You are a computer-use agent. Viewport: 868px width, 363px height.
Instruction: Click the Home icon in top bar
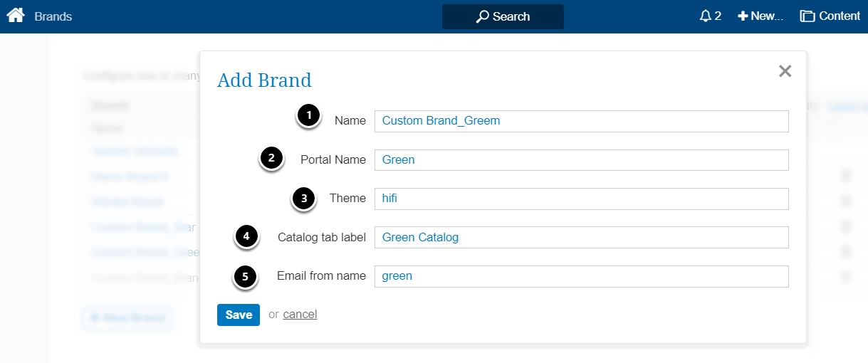pyautogui.click(x=16, y=16)
